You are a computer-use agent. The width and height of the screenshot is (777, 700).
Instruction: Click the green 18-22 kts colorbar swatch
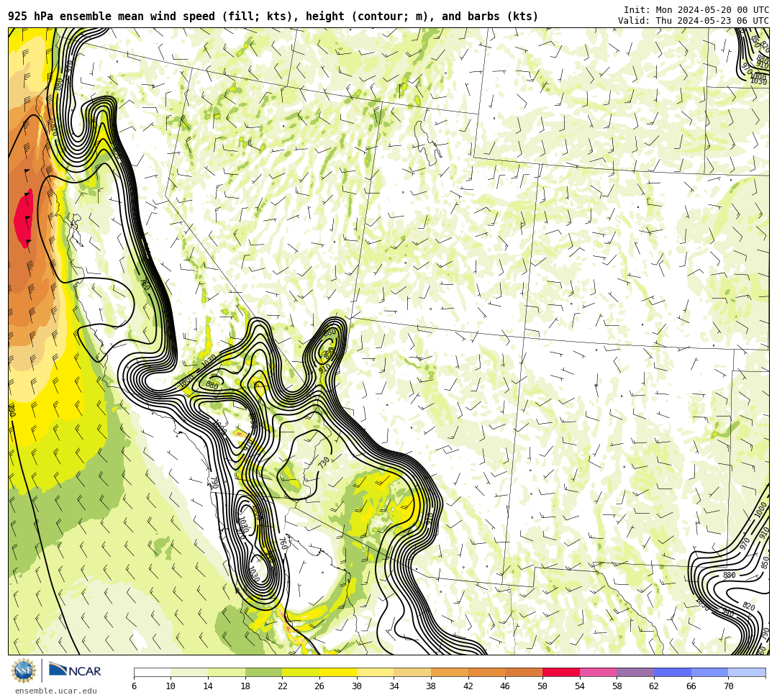coord(263,672)
